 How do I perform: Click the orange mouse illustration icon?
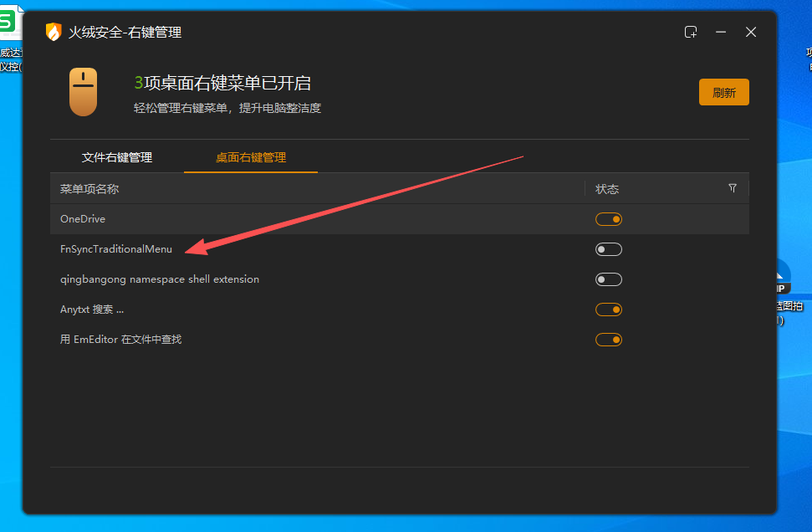[84, 92]
